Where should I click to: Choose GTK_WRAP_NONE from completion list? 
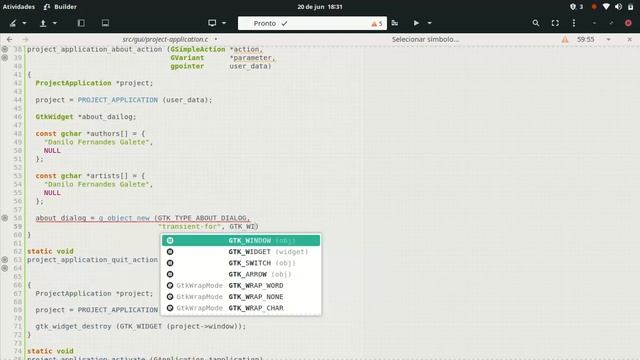click(241, 297)
